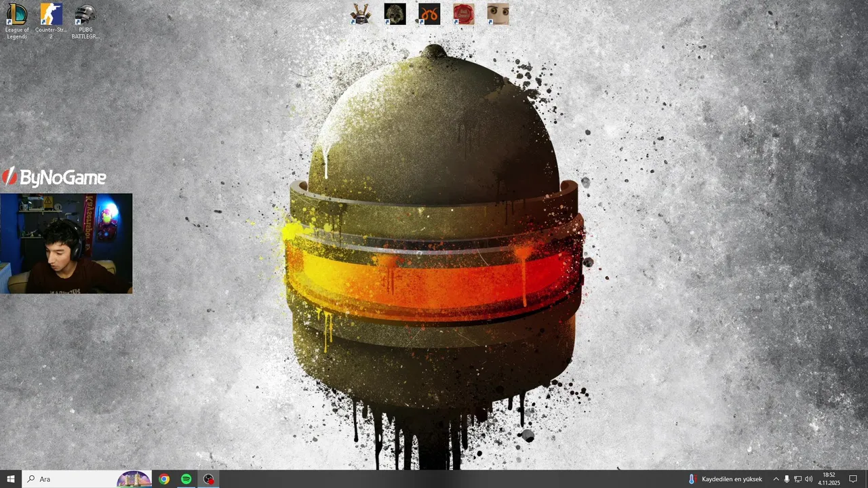This screenshot has width=868, height=488.
Task: Click the microphone tray icon
Action: pyautogui.click(x=787, y=479)
